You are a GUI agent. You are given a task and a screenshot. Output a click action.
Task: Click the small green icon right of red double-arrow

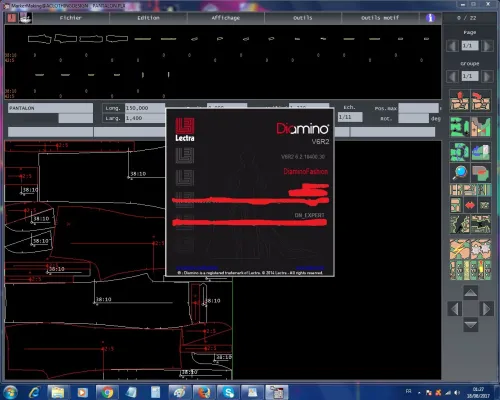pos(484,205)
